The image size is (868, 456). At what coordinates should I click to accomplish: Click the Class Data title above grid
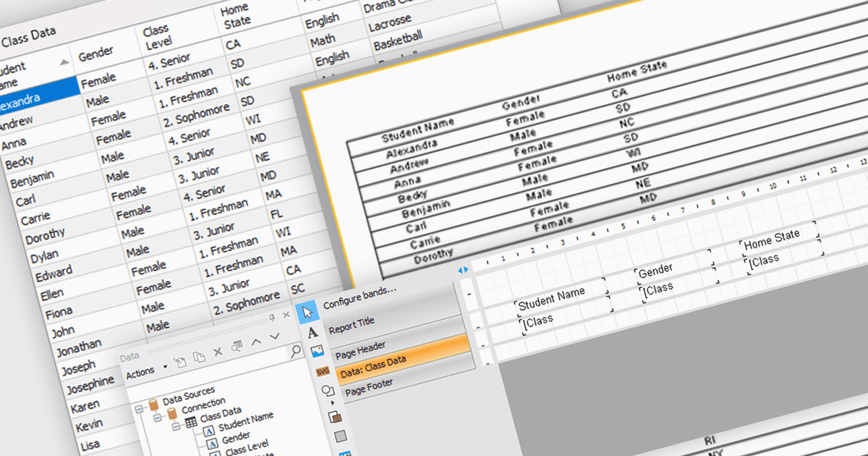[29, 37]
